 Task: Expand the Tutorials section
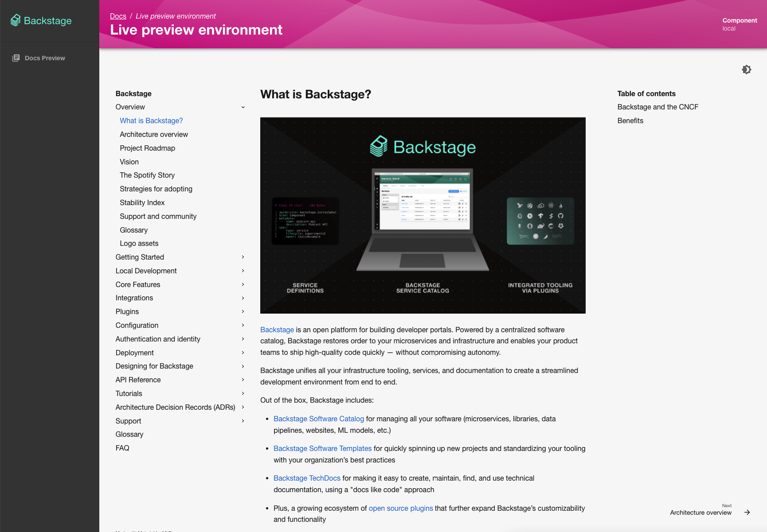(243, 393)
